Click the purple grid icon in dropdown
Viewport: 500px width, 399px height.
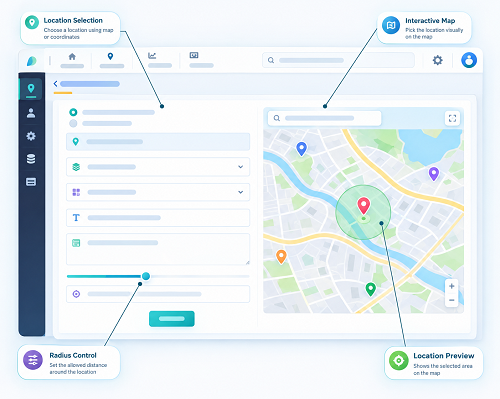click(x=76, y=192)
